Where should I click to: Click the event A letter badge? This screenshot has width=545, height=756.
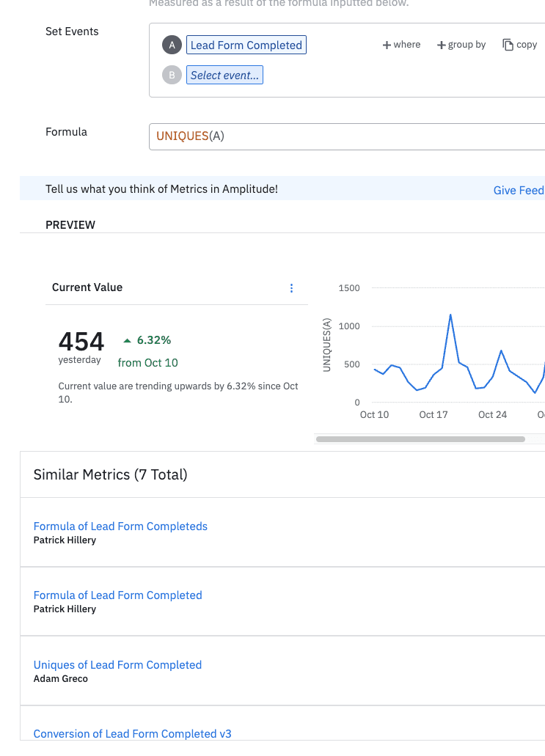click(172, 45)
